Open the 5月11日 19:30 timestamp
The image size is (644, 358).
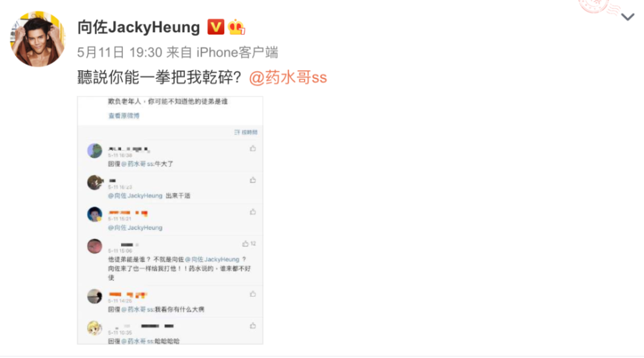pyautogui.click(x=120, y=52)
